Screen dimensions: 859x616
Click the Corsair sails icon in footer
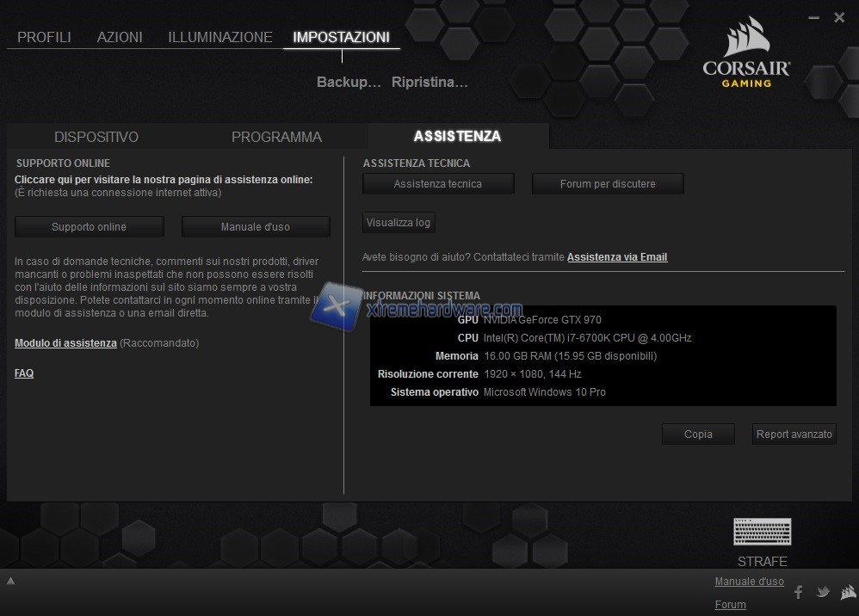[x=846, y=592]
